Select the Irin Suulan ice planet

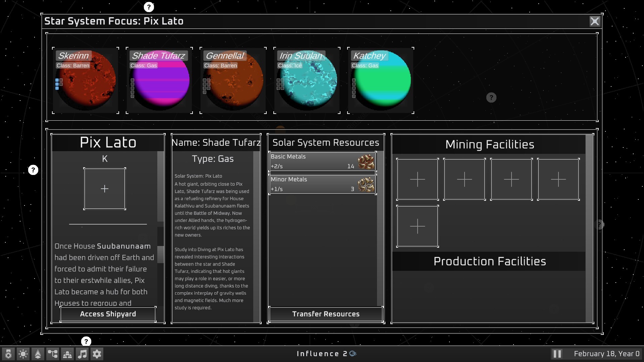pos(307,80)
